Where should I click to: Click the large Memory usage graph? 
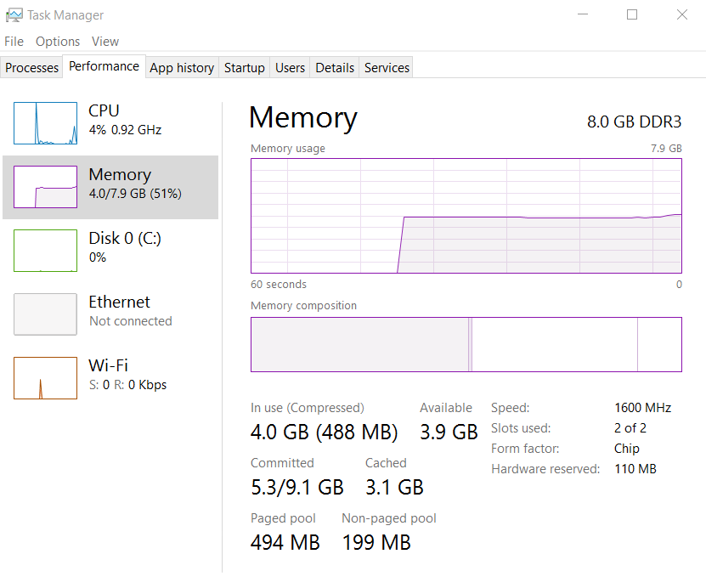tap(466, 215)
